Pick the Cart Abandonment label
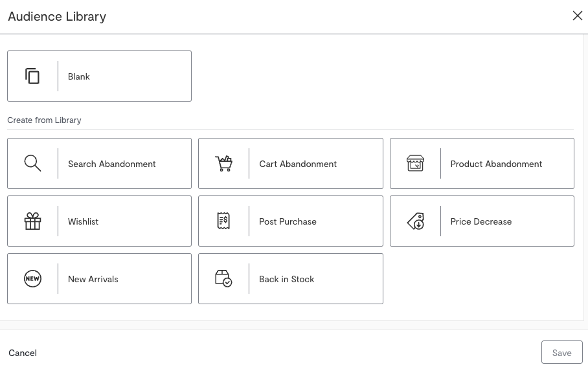Viewport: 588px width, 367px height. (298, 164)
